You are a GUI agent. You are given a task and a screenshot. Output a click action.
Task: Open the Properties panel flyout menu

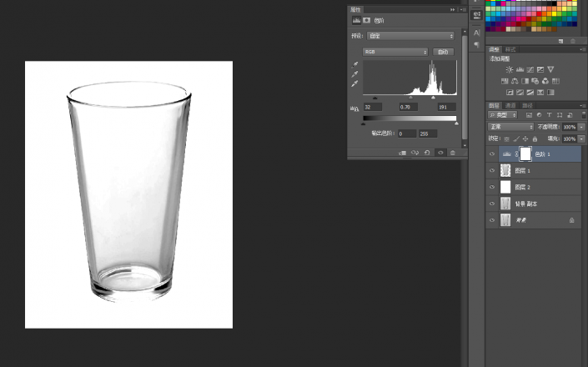(x=464, y=10)
